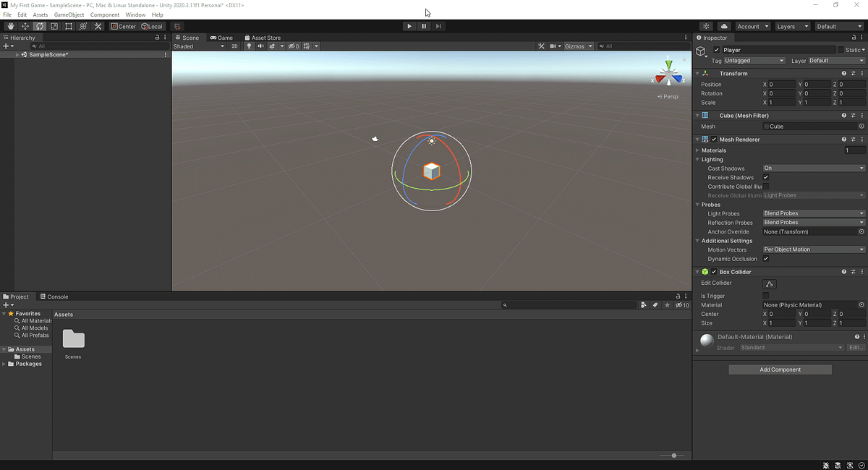Select the Rotate tool
The height and width of the screenshot is (470, 868).
click(x=38, y=26)
